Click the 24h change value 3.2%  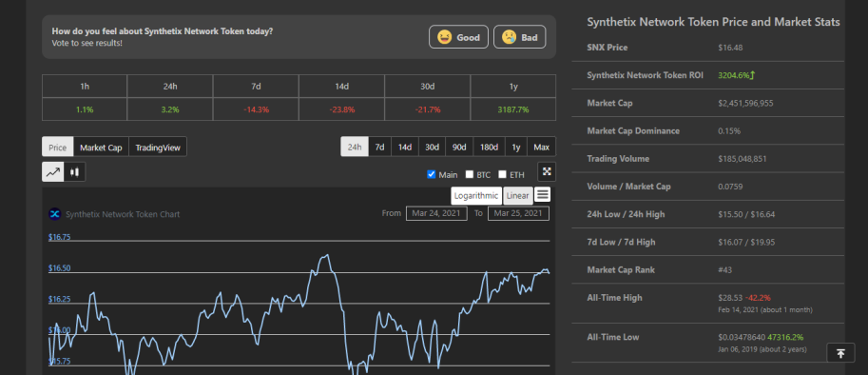point(170,109)
